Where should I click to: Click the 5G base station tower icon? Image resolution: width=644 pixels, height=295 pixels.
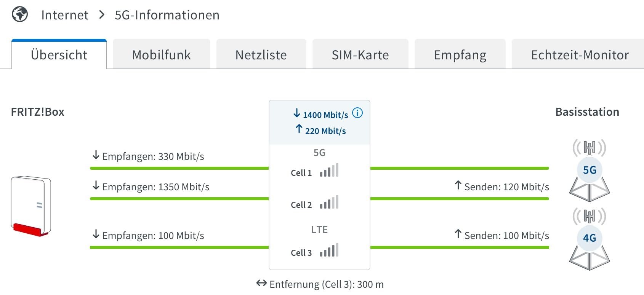click(590, 171)
